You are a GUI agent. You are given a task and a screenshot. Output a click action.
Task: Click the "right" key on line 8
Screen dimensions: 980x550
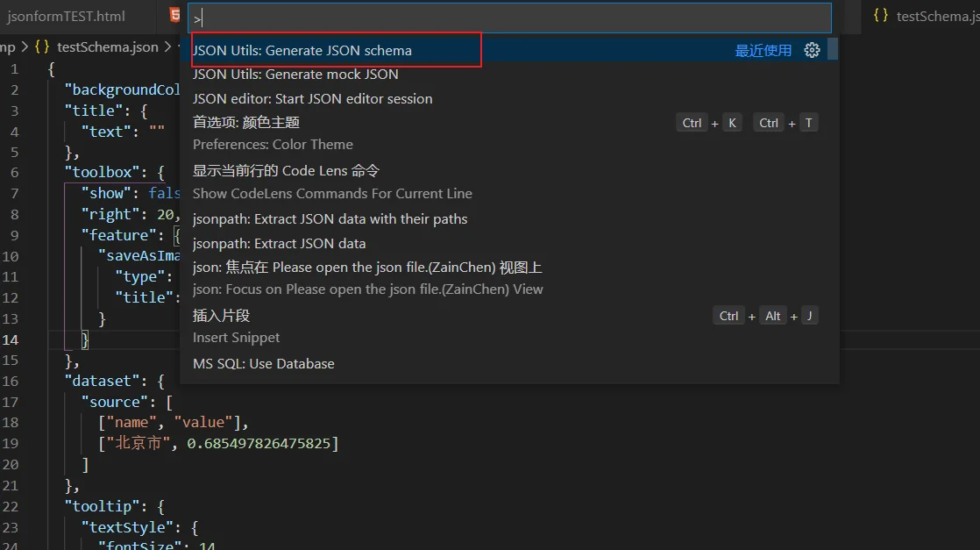coord(110,214)
